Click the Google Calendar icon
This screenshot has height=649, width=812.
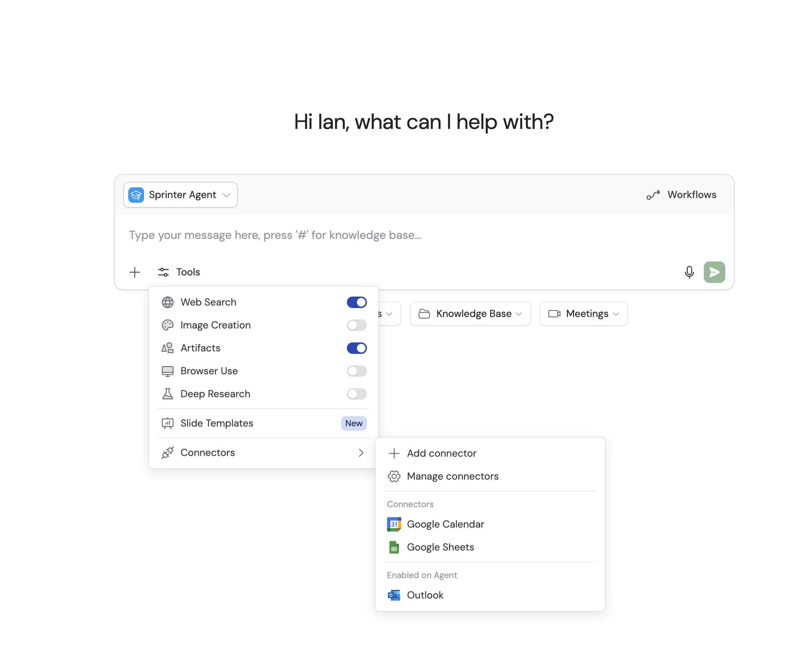pos(394,524)
